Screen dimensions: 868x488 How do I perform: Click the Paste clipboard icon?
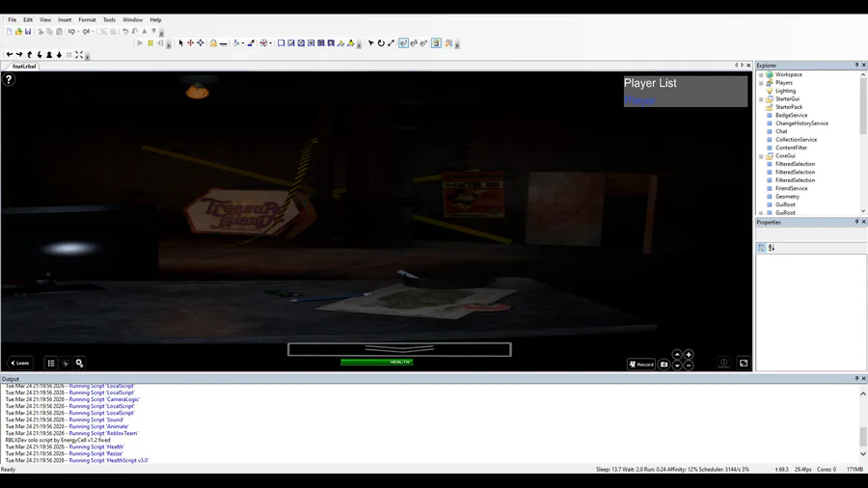[x=59, y=32]
